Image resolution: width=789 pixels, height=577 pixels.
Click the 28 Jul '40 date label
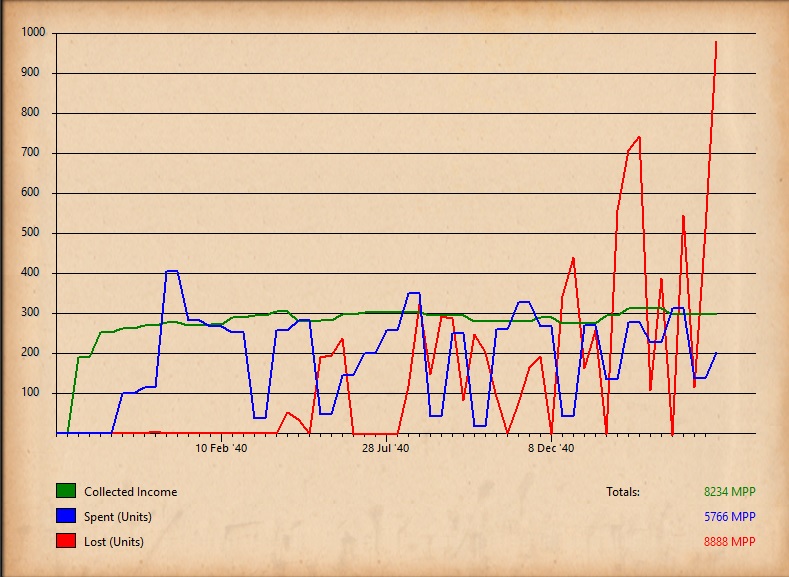(385, 448)
